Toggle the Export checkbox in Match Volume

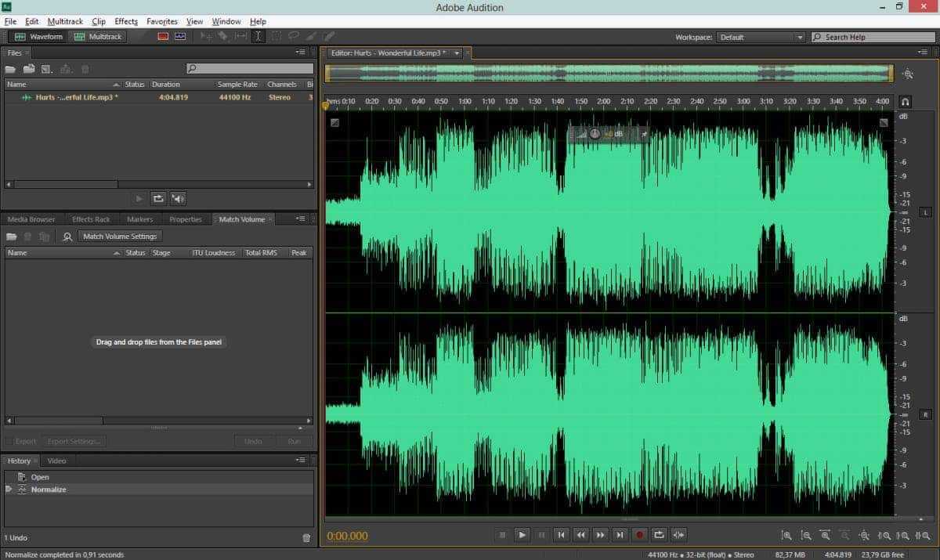click(x=9, y=441)
